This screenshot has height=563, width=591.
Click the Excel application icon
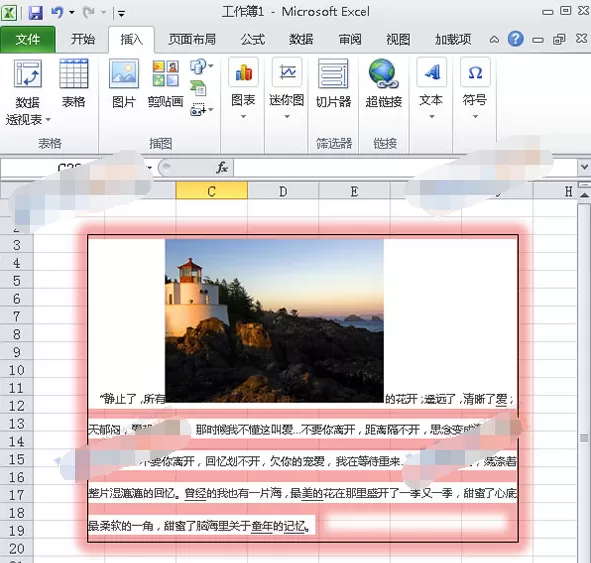click(9, 13)
